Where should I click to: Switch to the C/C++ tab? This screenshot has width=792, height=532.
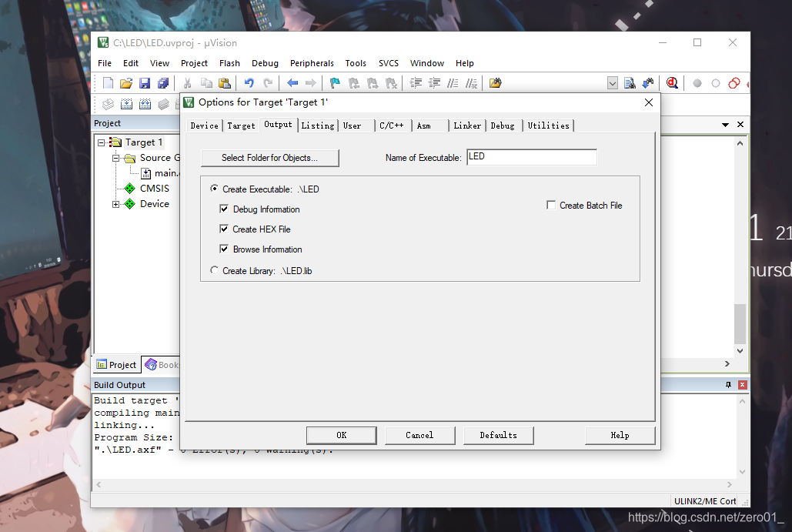coord(392,125)
